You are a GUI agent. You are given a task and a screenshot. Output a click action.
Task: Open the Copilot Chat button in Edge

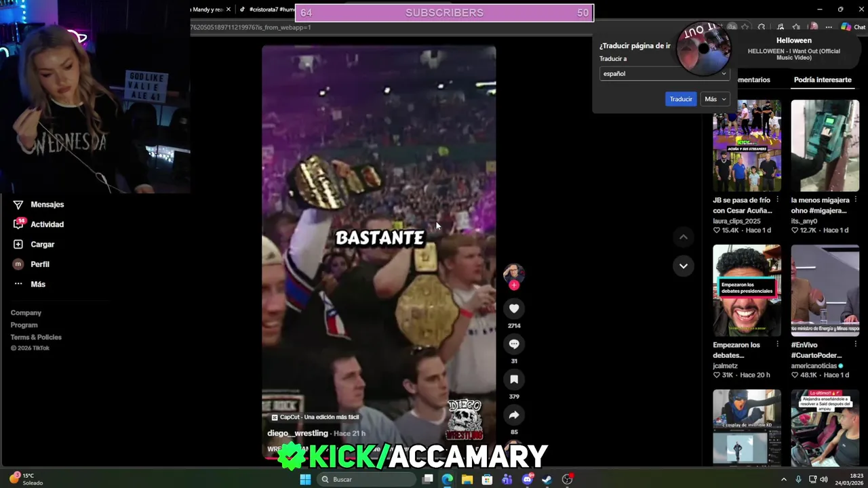pos(853,27)
